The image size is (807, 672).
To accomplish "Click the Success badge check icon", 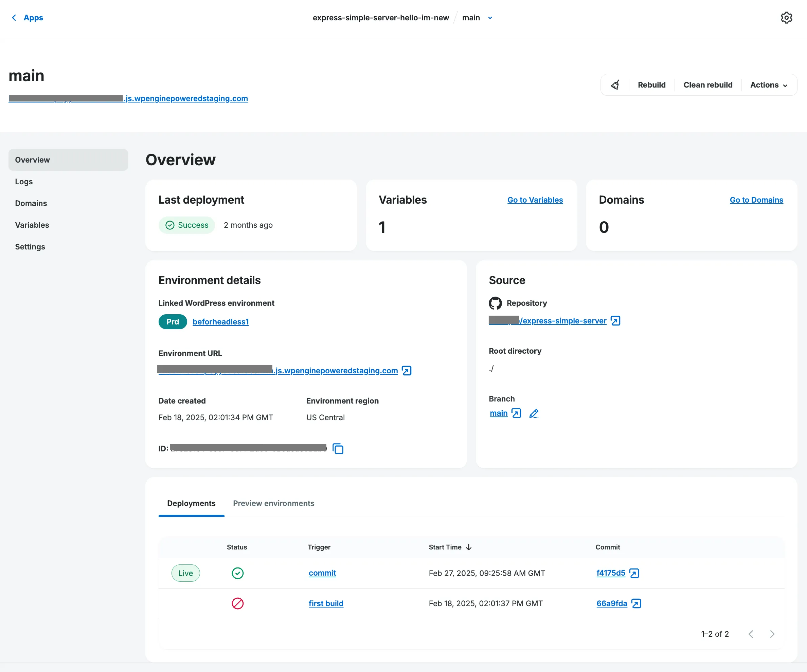I will click(170, 225).
